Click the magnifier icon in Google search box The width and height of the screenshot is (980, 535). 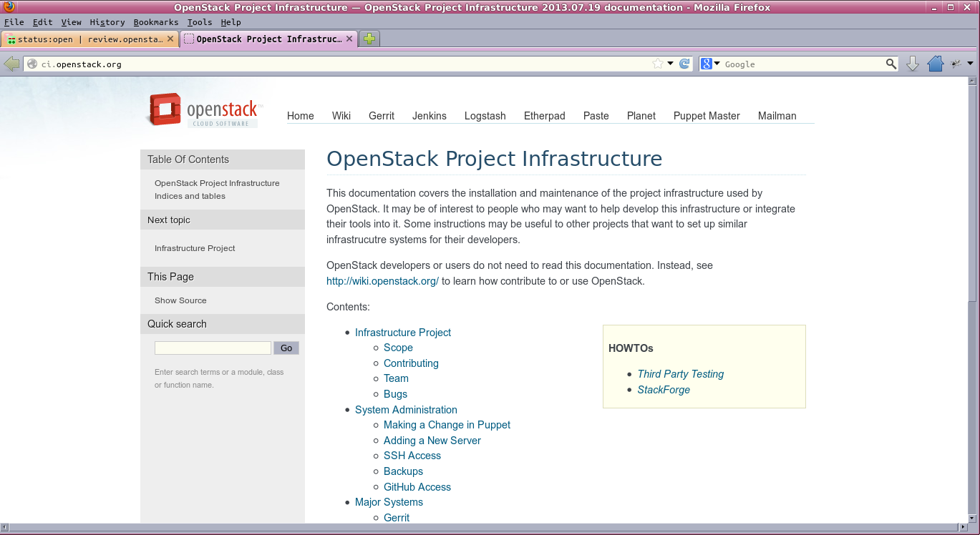point(891,64)
